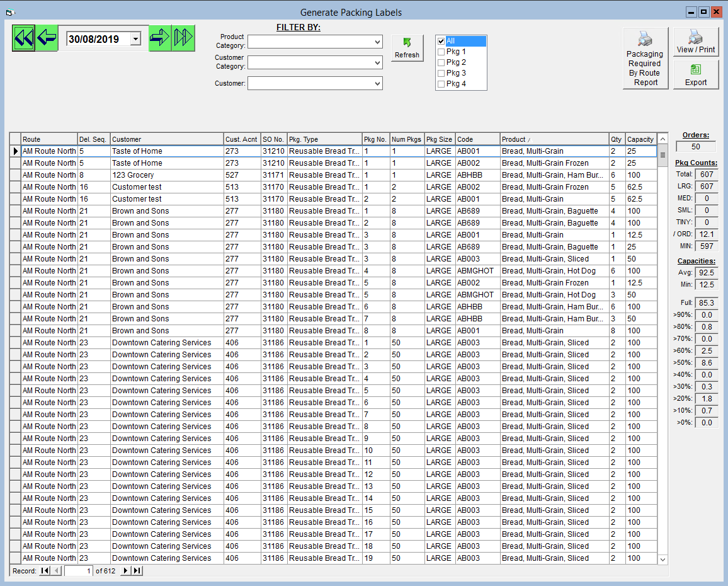Click the vertical scrollbar thumb

(663, 155)
